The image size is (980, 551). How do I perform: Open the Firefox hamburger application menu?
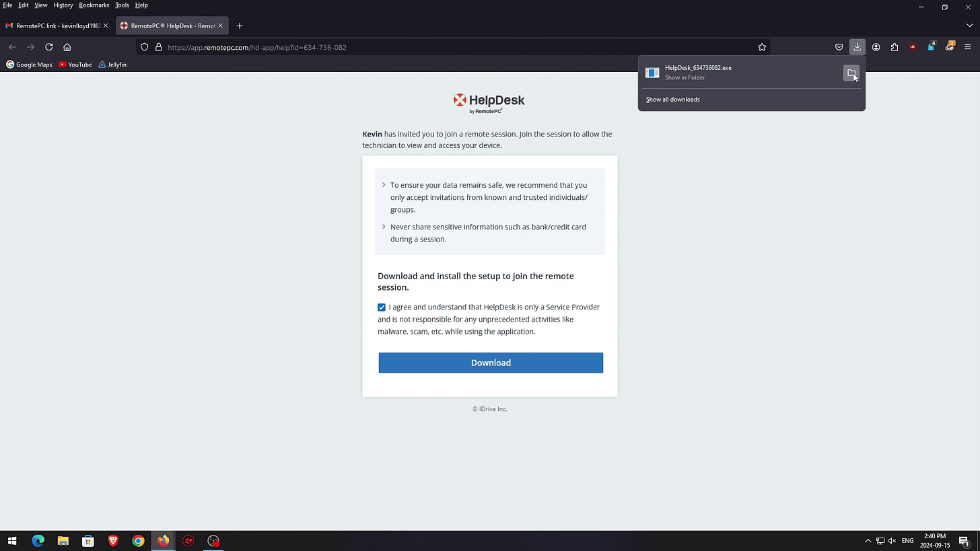coord(968,47)
